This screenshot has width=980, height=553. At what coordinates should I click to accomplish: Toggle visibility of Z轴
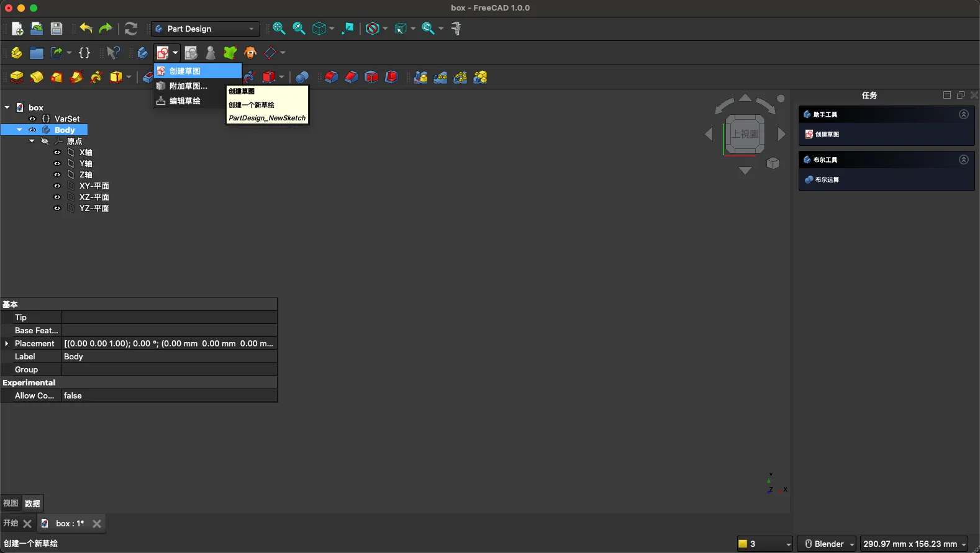coord(57,174)
